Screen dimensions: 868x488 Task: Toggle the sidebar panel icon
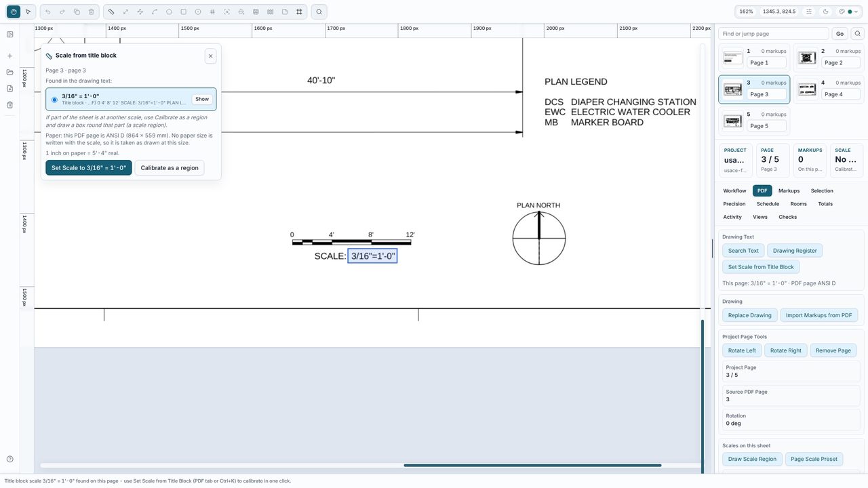coord(10,35)
